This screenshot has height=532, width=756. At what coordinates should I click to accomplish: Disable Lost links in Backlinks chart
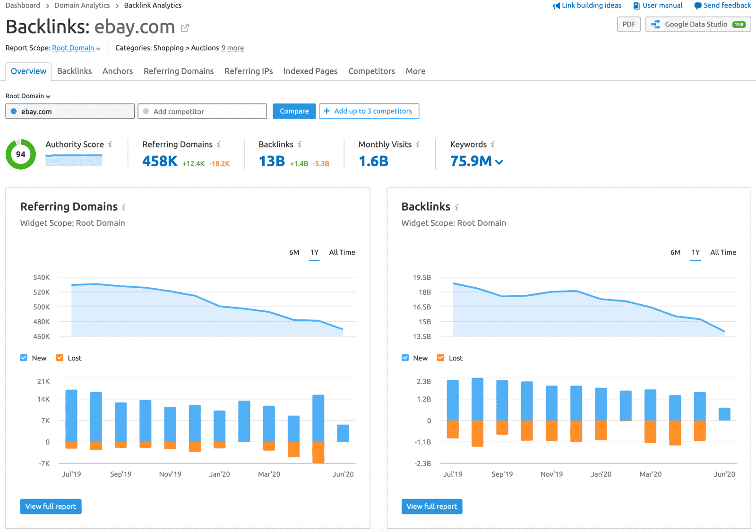[440, 358]
